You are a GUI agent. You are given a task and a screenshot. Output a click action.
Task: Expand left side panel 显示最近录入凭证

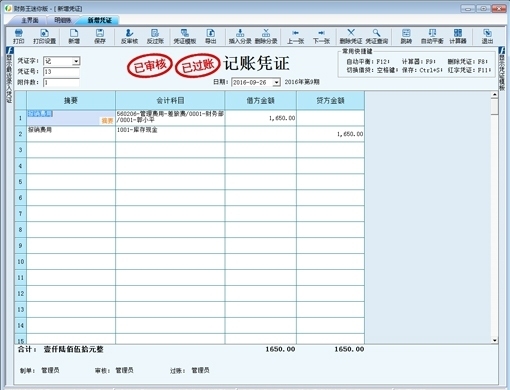pos(9,75)
